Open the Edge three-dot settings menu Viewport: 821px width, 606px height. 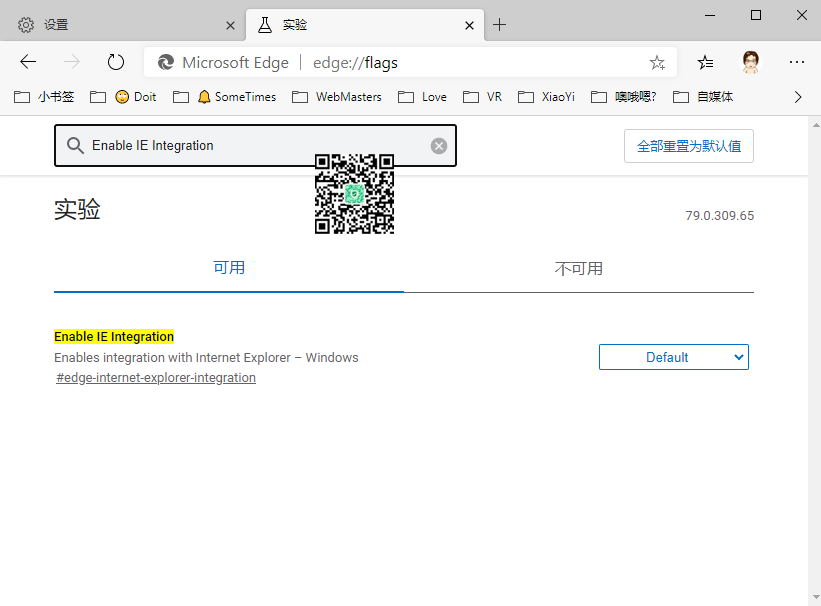click(796, 62)
